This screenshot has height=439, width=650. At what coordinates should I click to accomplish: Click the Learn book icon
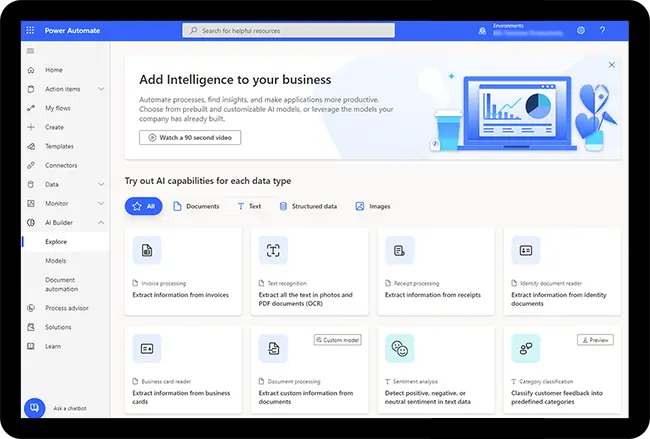coord(31,346)
